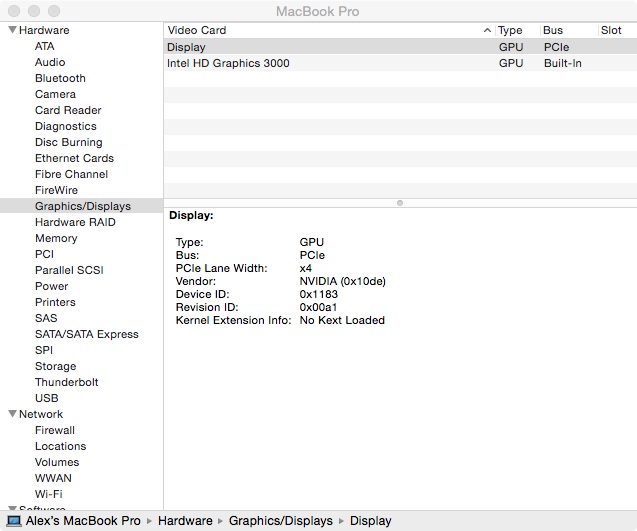The image size is (637, 531).
Task: Select the Intel HD Graphics 3000 row
Action: (400, 63)
